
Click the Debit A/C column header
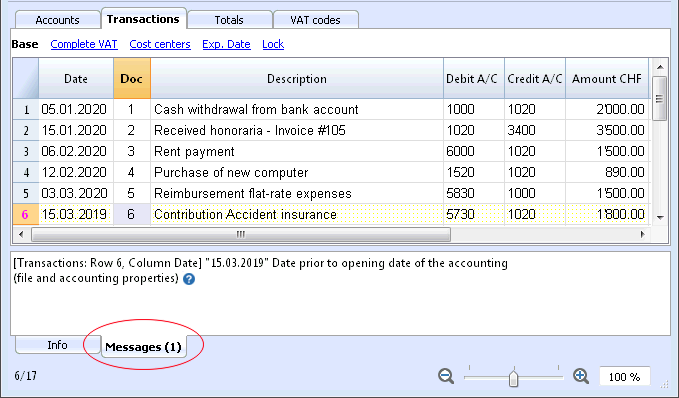(x=474, y=79)
